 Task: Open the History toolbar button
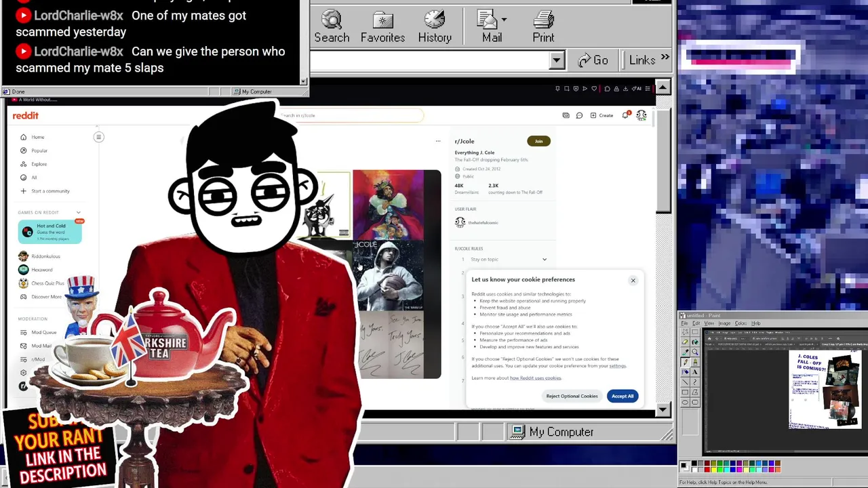435,26
